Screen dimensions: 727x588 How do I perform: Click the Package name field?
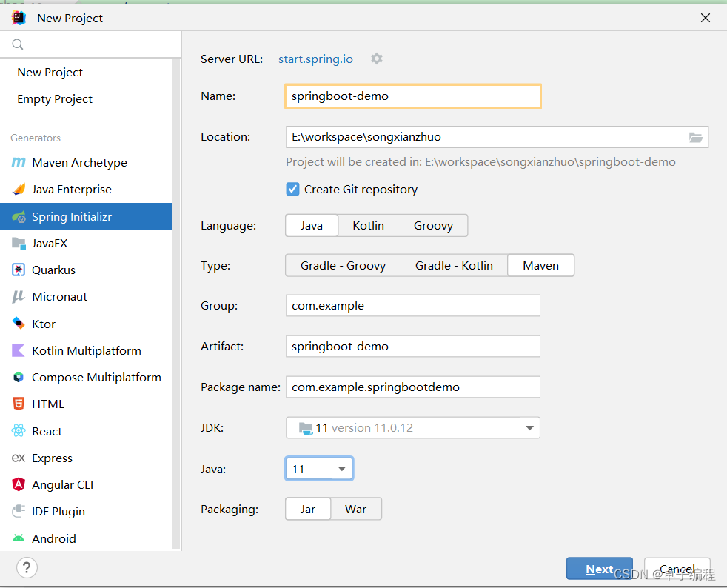(x=412, y=387)
